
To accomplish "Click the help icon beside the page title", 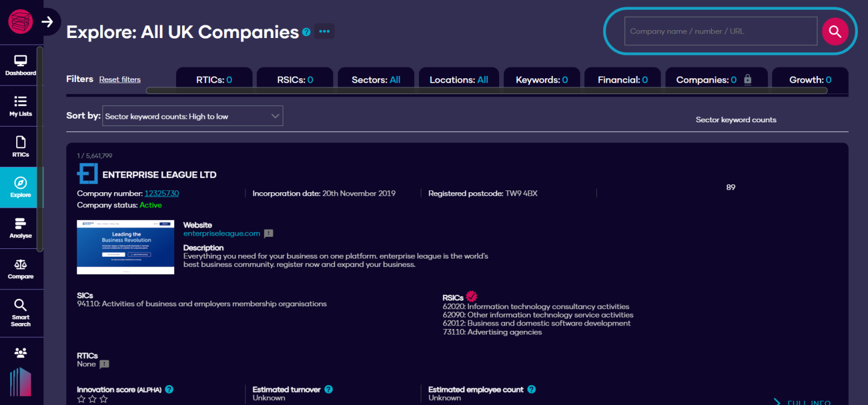I will (x=306, y=32).
